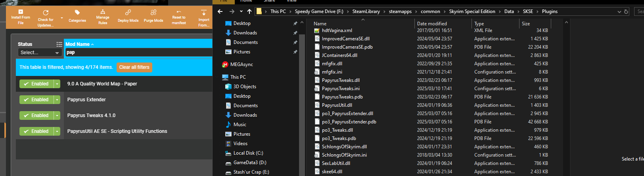Refresh the Plugins folder view
The height and width of the screenshot is (176, 644).
(x=626, y=11)
